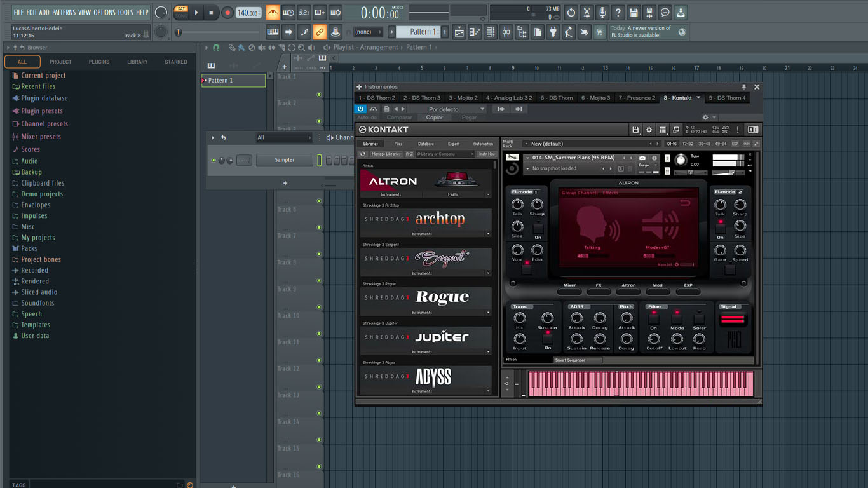Click the red record button

[x=227, y=13]
